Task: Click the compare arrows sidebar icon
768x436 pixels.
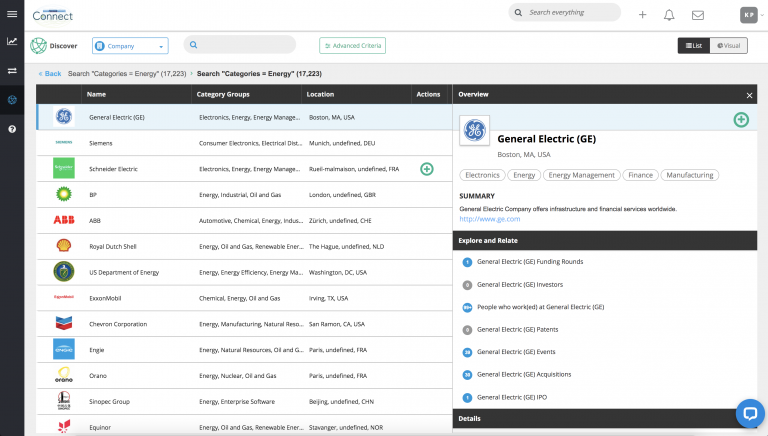Action: pos(12,71)
